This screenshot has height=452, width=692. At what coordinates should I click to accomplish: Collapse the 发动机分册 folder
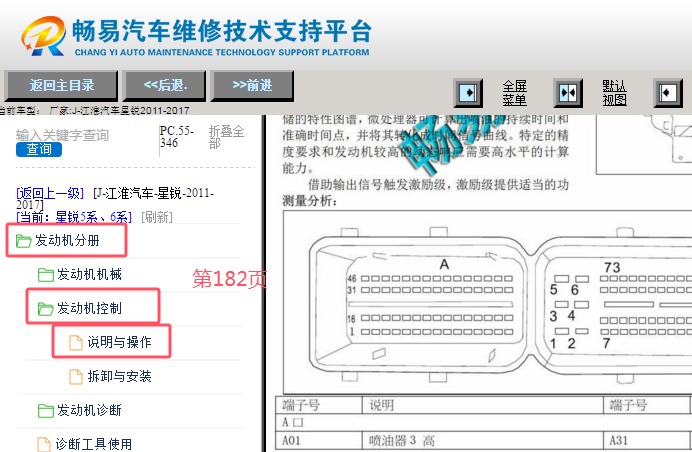click(67, 241)
